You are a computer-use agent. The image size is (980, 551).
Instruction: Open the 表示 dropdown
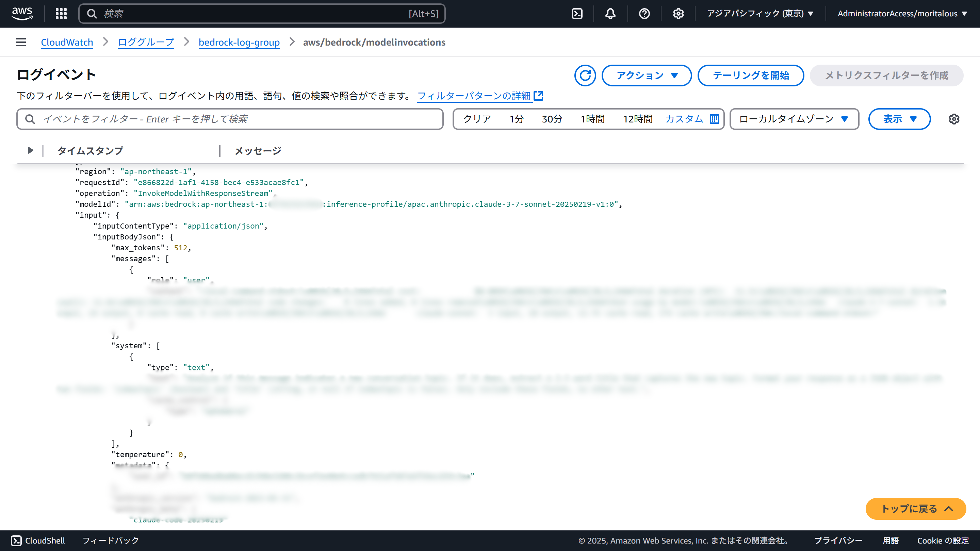coord(899,119)
